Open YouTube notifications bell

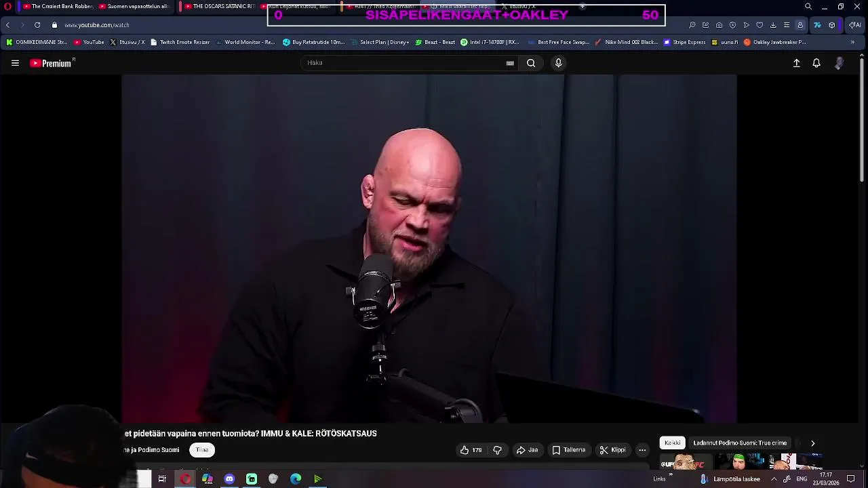pos(816,63)
